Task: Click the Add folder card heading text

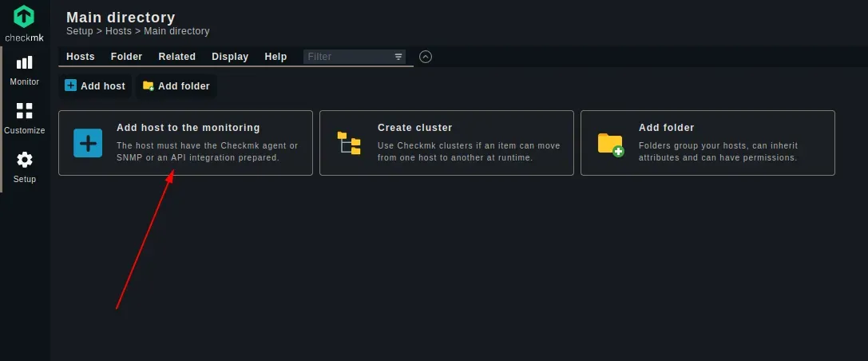Action: tap(667, 127)
